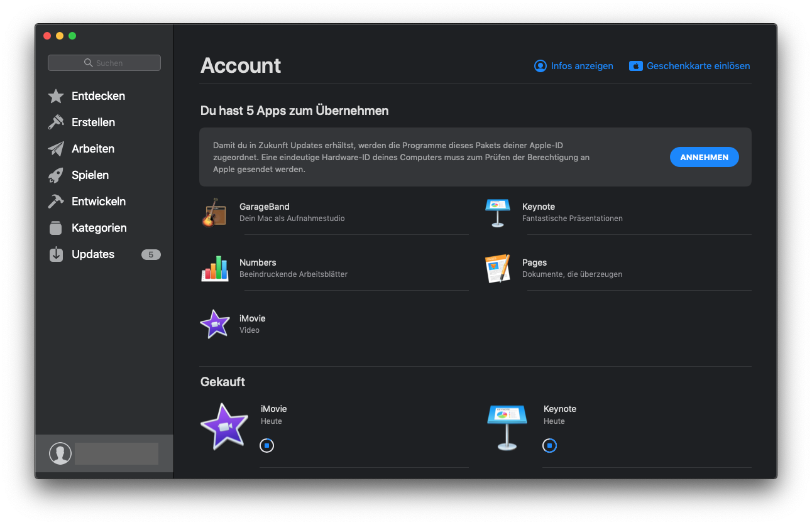Click the Keynote icon in the adoptable apps list
This screenshot has width=812, height=525.
pyautogui.click(x=497, y=213)
